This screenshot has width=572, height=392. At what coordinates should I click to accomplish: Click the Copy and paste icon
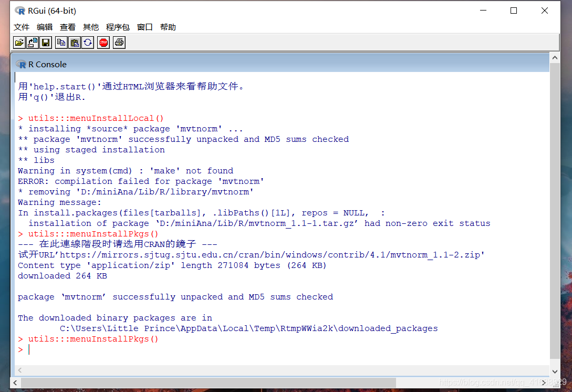coord(88,43)
